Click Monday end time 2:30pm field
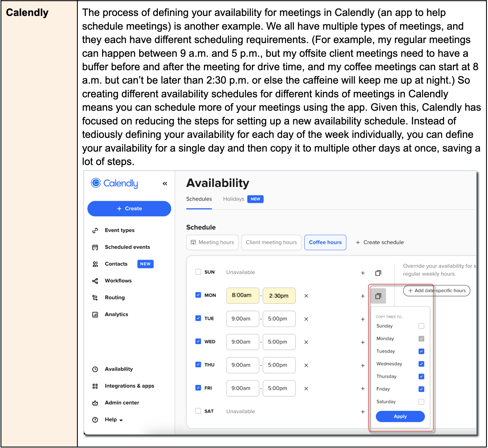Viewport: 488px width, 448px height. [279, 296]
